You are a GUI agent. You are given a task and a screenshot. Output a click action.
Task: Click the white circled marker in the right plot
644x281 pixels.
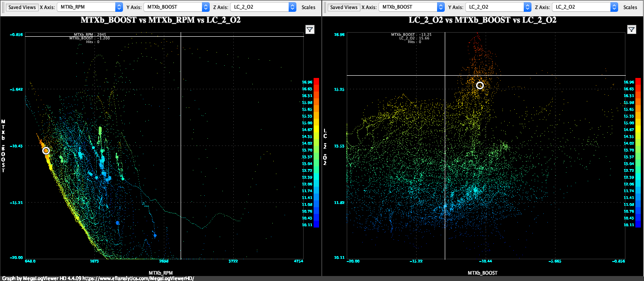[480, 85]
